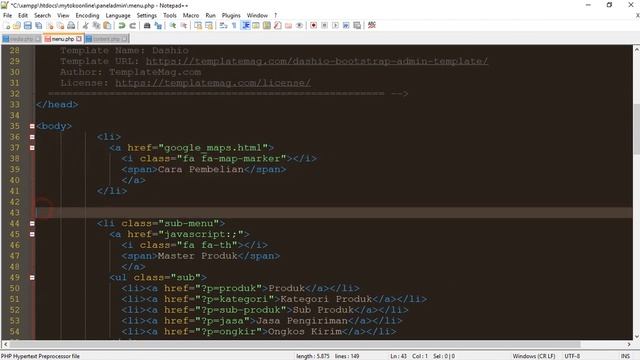Open the Settings menu
The width and height of the screenshot is (640, 360).
(147, 16)
